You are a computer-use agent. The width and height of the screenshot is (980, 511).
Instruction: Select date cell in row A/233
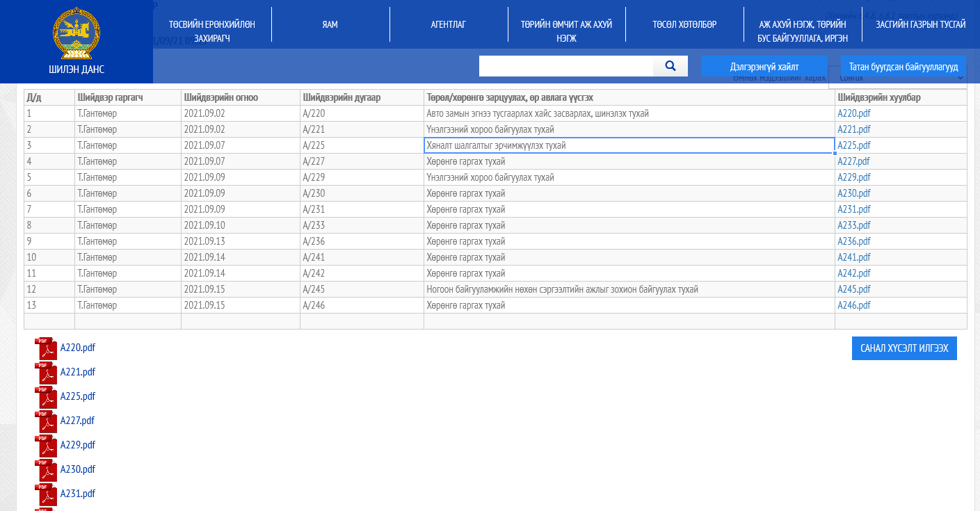click(241, 225)
